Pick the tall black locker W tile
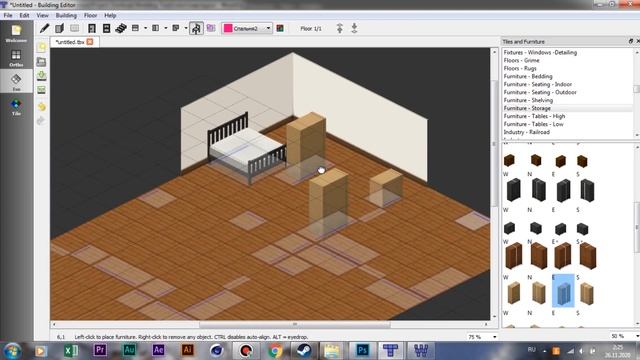640x360 pixels. coord(513,190)
